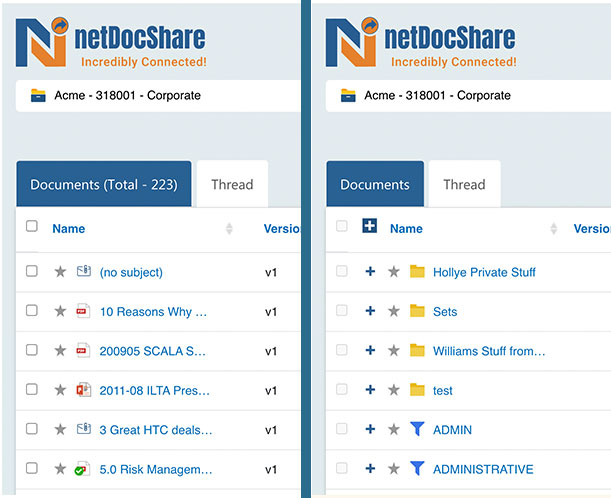
Task: Select Documents tab in right panel
Action: pyautogui.click(x=375, y=184)
